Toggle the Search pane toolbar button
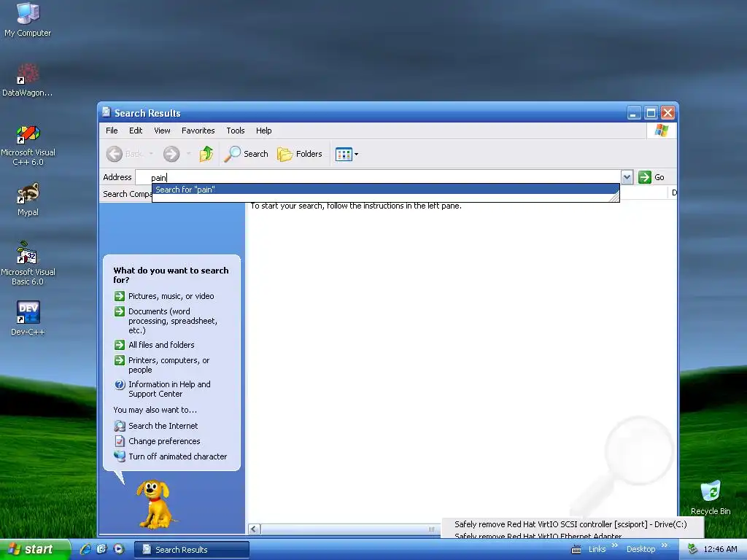This screenshot has height=560, width=747. click(x=246, y=154)
